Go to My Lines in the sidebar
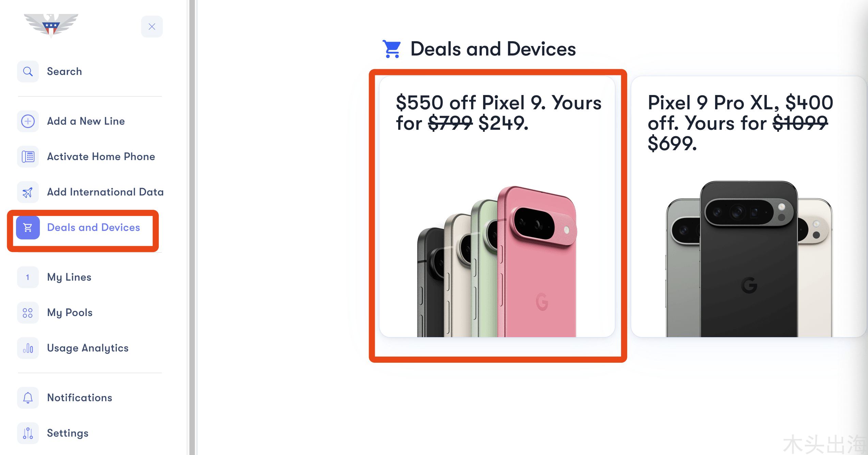Screen dimensions: 868x455 tap(69, 277)
